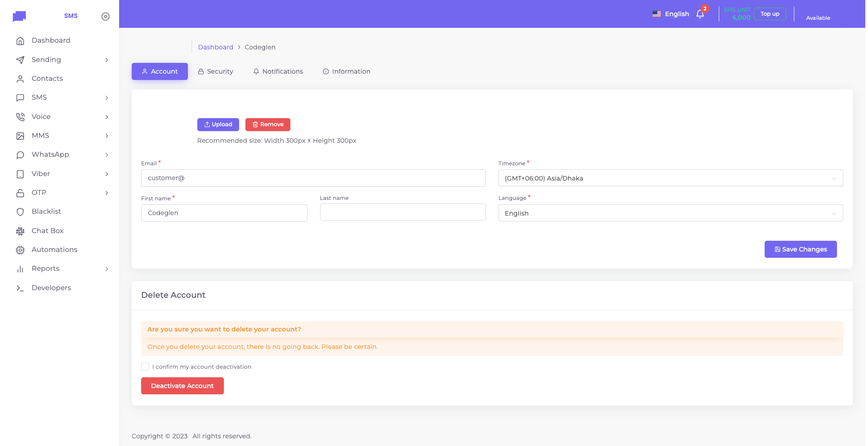Image resolution: width=868 pixels, height=446 pixels.
Task: Click the Last name input field
Action: [x=402, y=212]
